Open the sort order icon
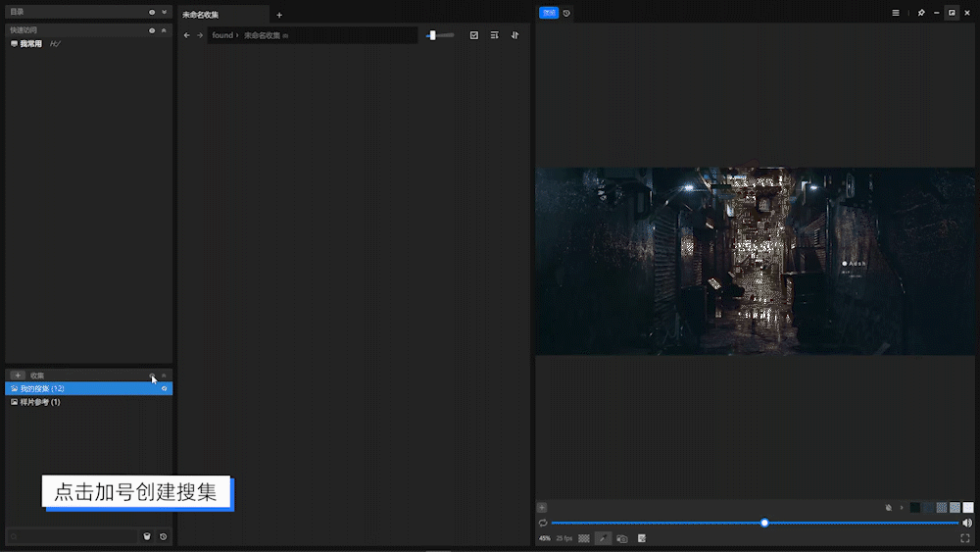Viewport: 980px width, 552px height. pos(515,35)
